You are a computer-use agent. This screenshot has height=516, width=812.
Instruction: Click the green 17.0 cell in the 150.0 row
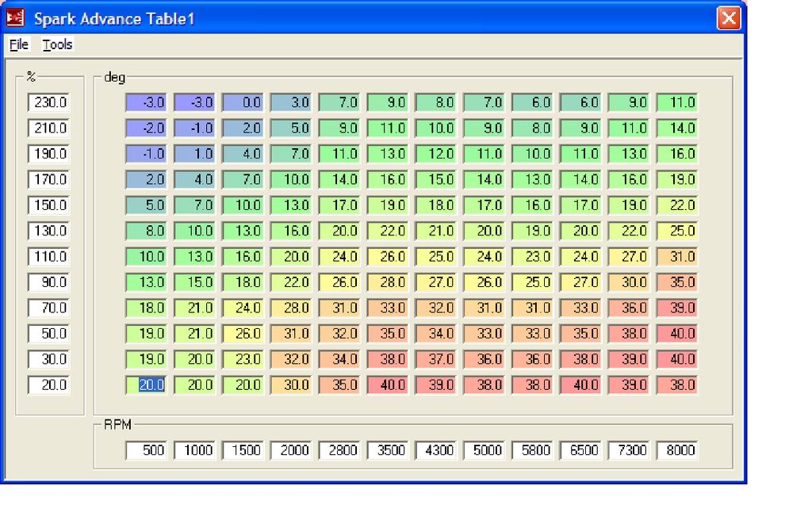click(x=339, y=204)
